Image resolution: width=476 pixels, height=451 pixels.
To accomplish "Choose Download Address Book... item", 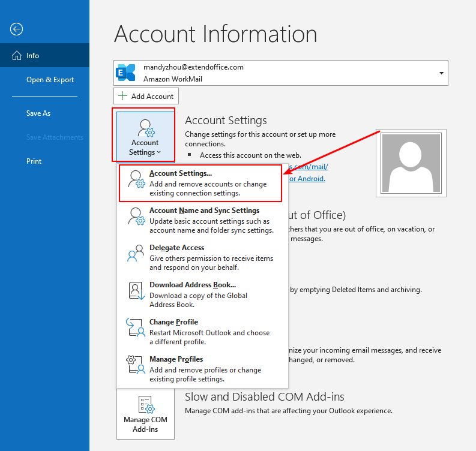I will [x=202, y=294].
